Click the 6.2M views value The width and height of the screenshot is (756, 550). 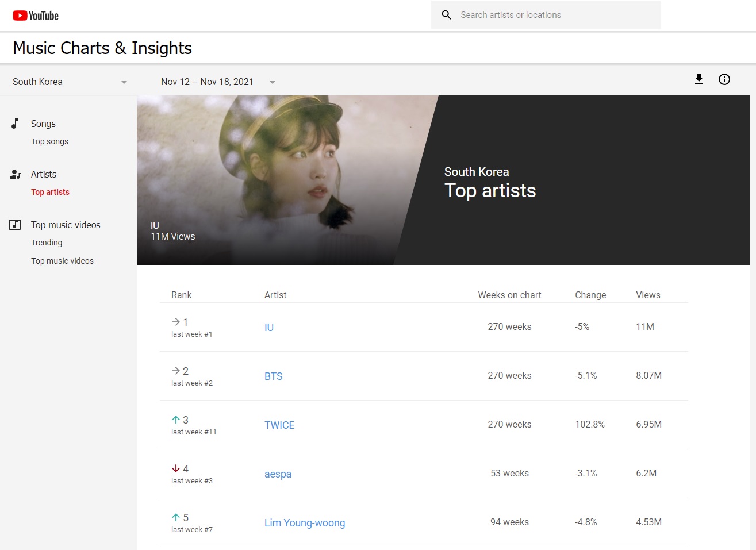pos(646,473)
